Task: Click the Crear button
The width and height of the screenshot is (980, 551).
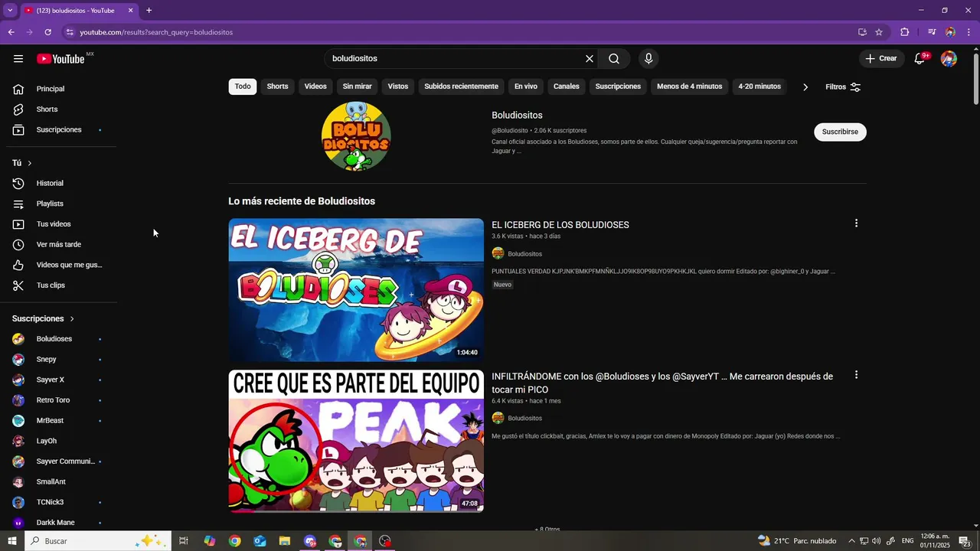Action: [x=881, y=59]
